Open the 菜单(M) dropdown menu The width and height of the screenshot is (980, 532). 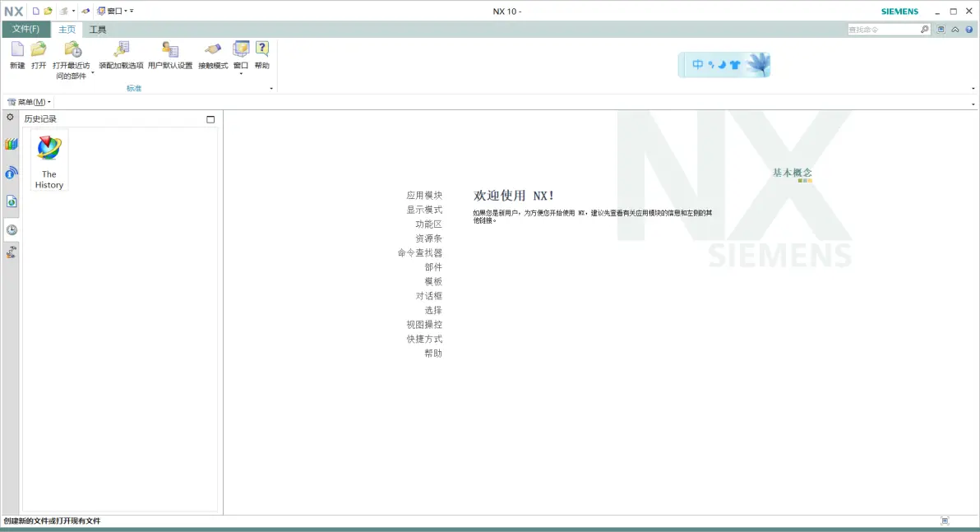[29, 102]
